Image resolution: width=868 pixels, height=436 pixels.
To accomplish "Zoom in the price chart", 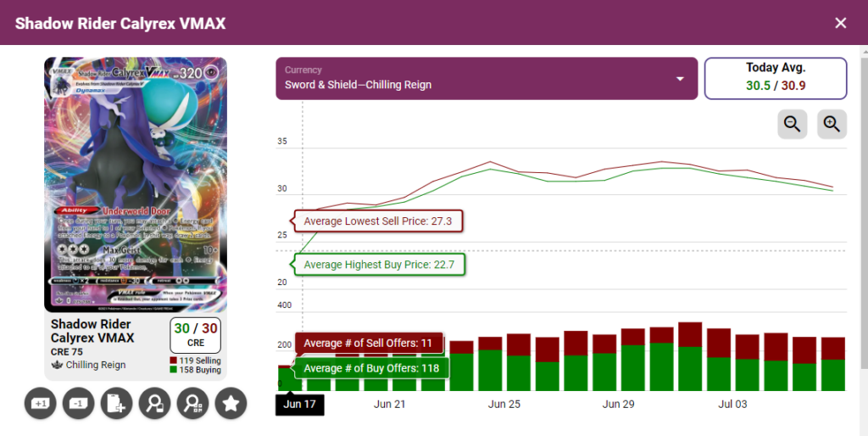I will pos(832,124).
